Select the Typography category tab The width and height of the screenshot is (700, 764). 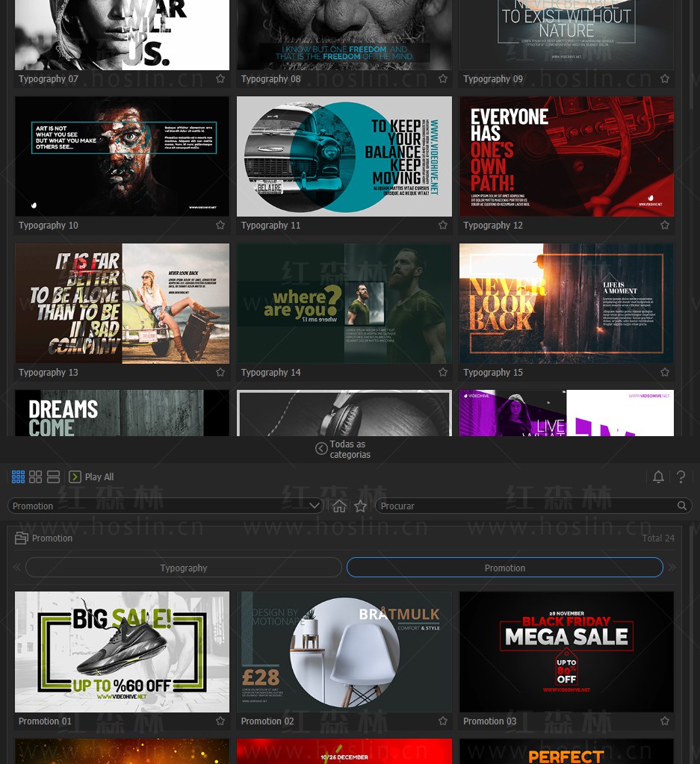pos(184,568)
